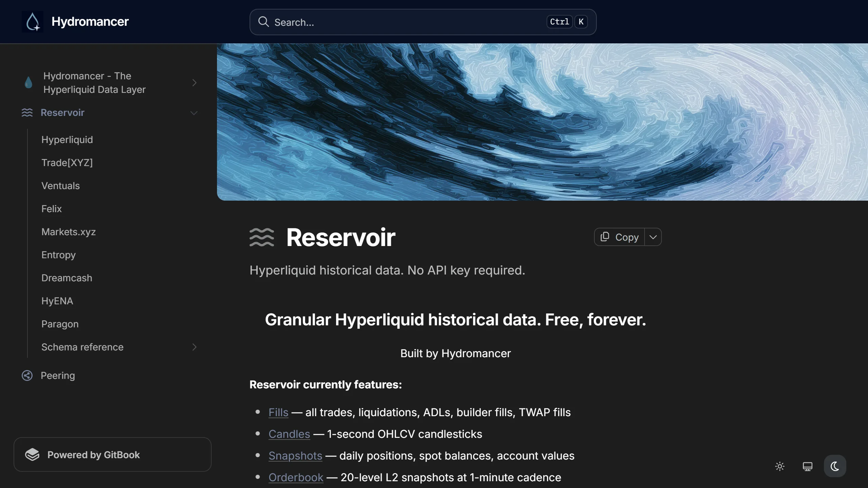Follow the Fills link
The image size is (868, 488).
click(278, 412)
